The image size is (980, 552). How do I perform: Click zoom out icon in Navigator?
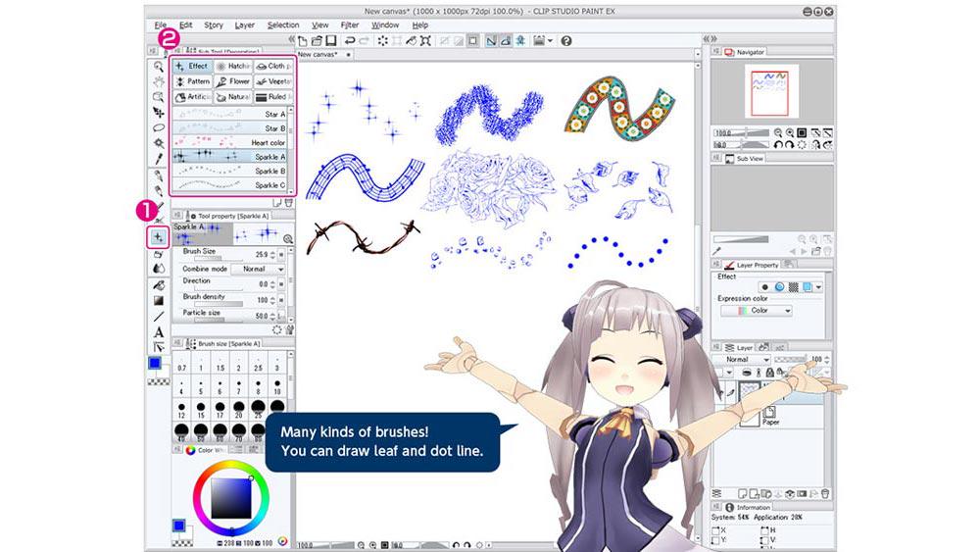[x=778, y=133]
